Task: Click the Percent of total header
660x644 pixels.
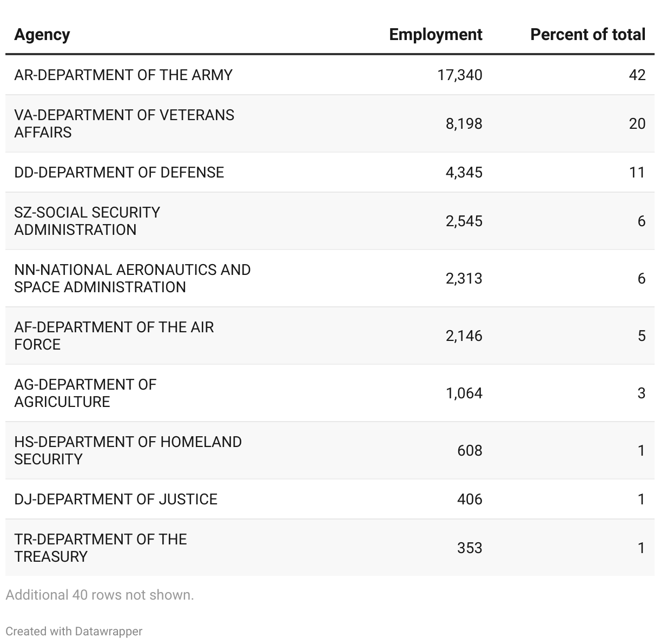Action: 588,35
